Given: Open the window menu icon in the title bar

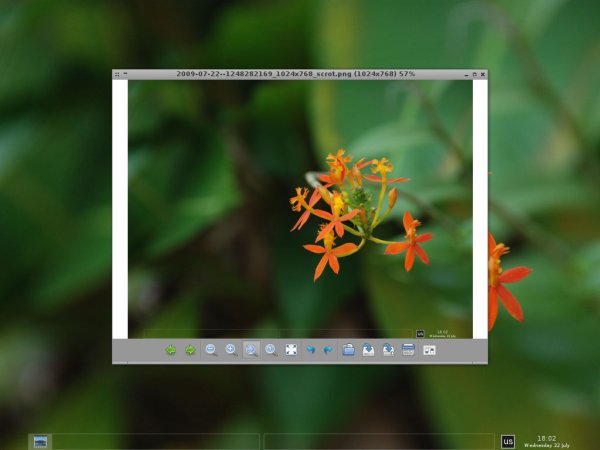Looking at the screenshot, I should coord(117,74).
